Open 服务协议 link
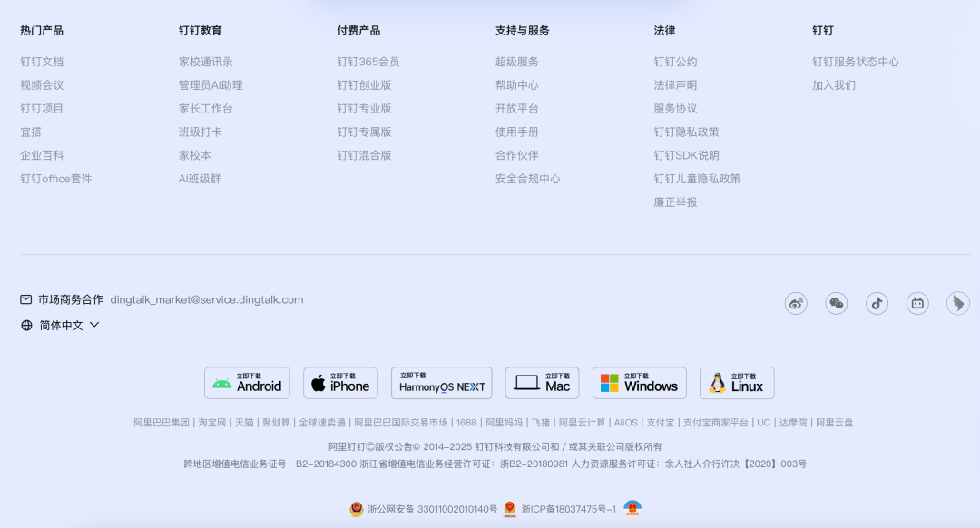Screen dimensions: 980x528 tap(676, 109)
